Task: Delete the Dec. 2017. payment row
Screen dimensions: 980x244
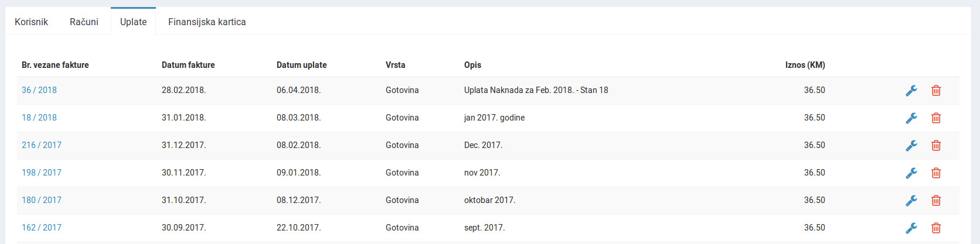Action: (x=936, y=146)
